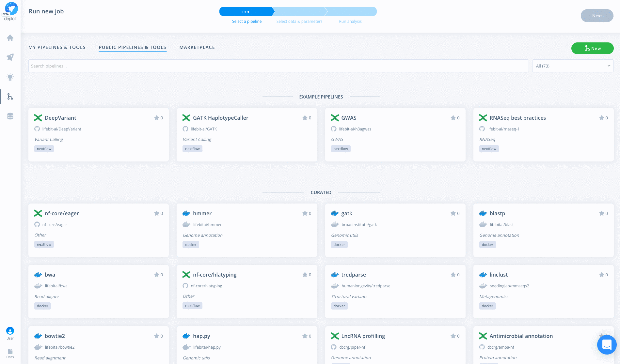Image resolution: width=620 pixels, height=364 pixels.
Task: Click the star on tredparse
Action: pyautogui.click(x=453, y=275)
